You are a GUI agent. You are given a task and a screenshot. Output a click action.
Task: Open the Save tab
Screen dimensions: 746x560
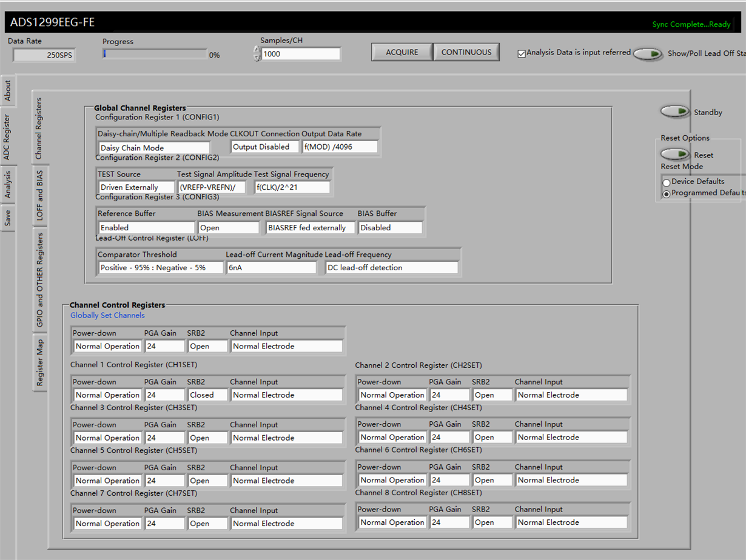click(x=7, y=218)
